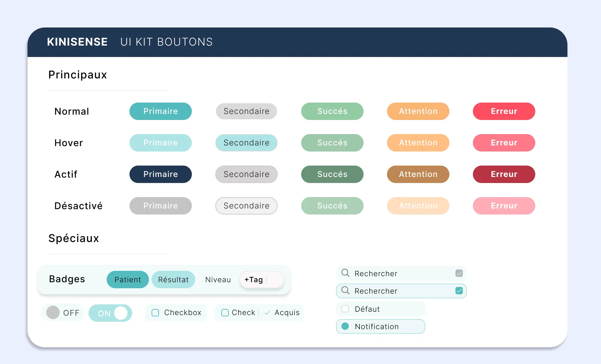Select the Patient badge
Image resolution: width=601 pixels, height=364 pixels.
pos(127,280)
